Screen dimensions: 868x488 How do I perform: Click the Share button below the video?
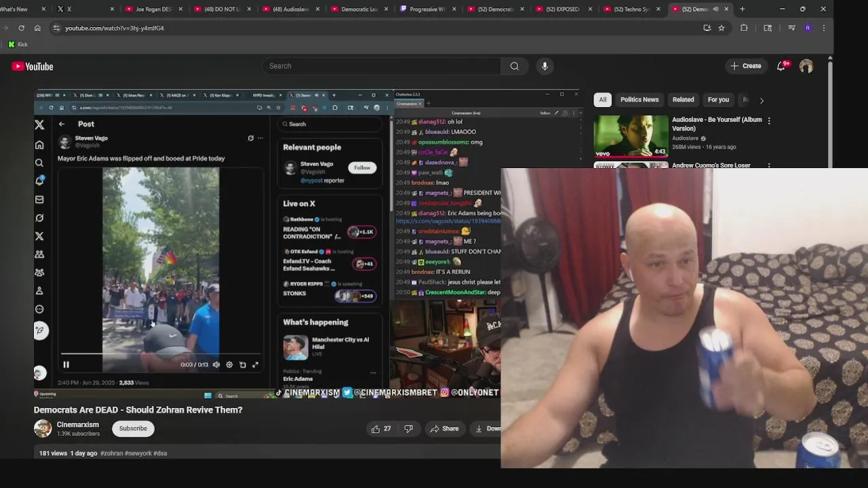[x=445, y=428]
